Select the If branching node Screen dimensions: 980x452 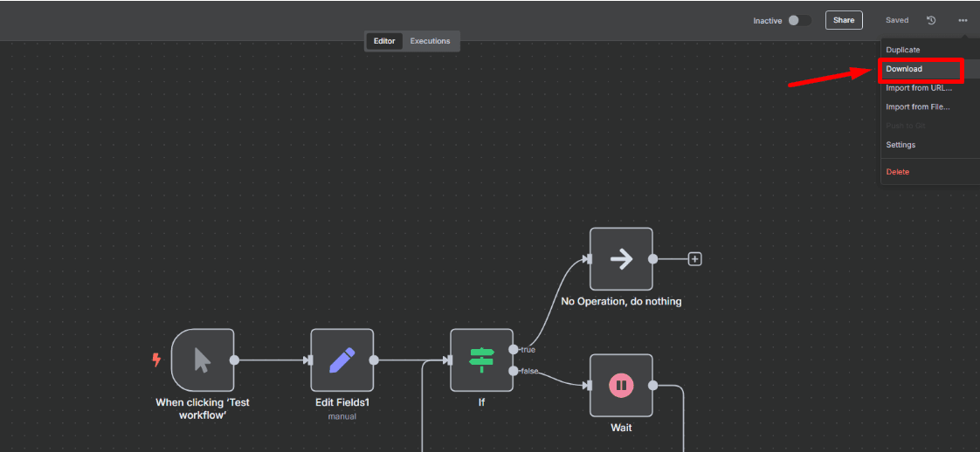481,360
